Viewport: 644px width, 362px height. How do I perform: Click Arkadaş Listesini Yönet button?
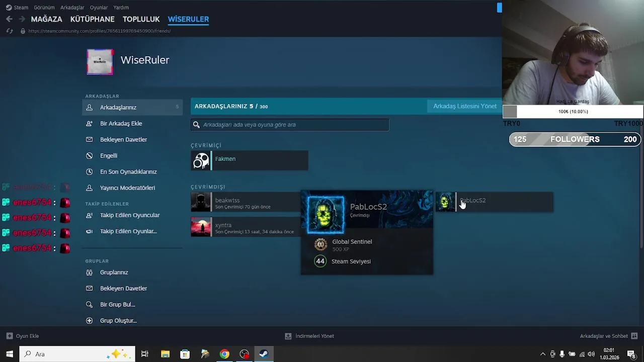click(x=465, y=106)
